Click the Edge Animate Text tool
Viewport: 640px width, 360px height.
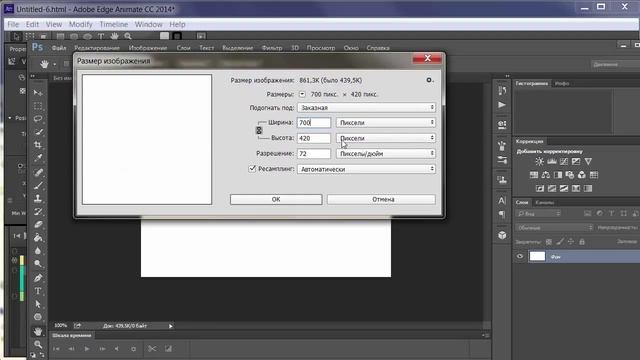[101, 36]
